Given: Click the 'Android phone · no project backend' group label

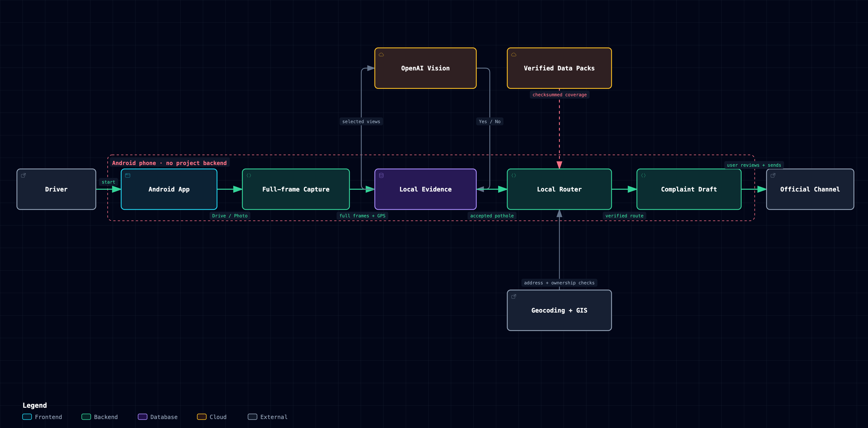Looking at the screenshot, I should point(169,163).
